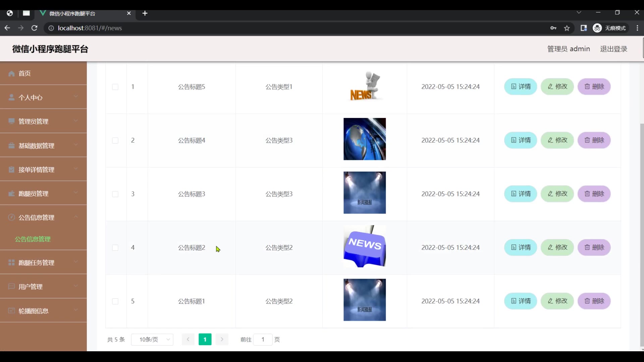Open the saved passwords key icon
644x362 pixels.
[553, 28]
